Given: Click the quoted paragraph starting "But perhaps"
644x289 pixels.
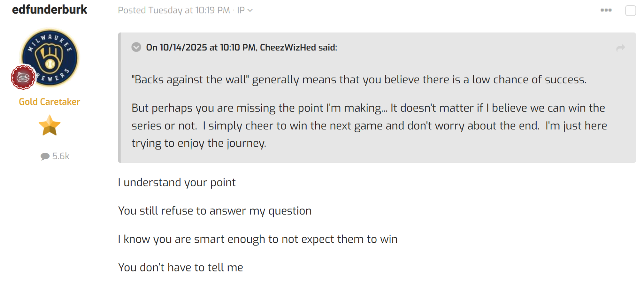Looking at the screenshot, I should point(369,126).
